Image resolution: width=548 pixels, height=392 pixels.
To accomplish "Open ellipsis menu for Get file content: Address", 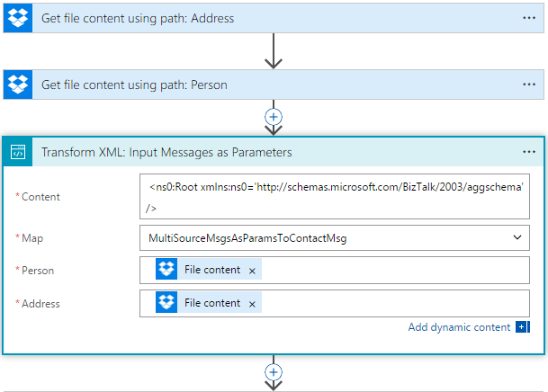I will point(529,18).
